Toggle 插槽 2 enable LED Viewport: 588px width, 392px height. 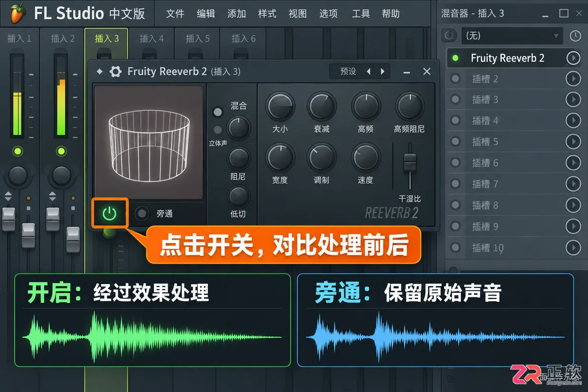tap(455, 79)
